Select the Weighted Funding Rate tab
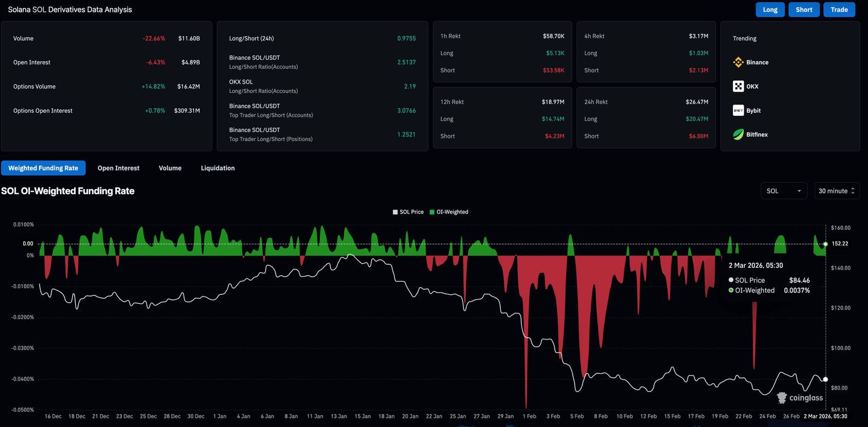Viewport: 868px width, 427px height. tap(44, 168)
